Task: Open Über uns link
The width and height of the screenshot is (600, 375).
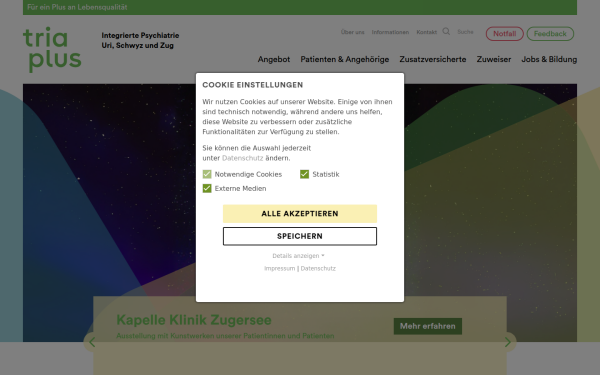Action: (352, 32)
